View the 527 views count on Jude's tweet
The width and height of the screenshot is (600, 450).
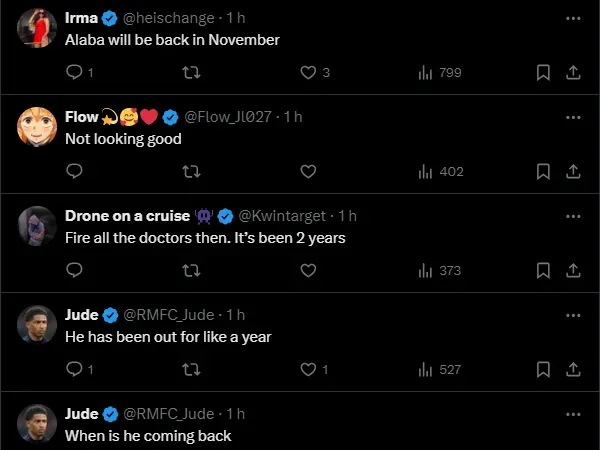tap(439, 369)
